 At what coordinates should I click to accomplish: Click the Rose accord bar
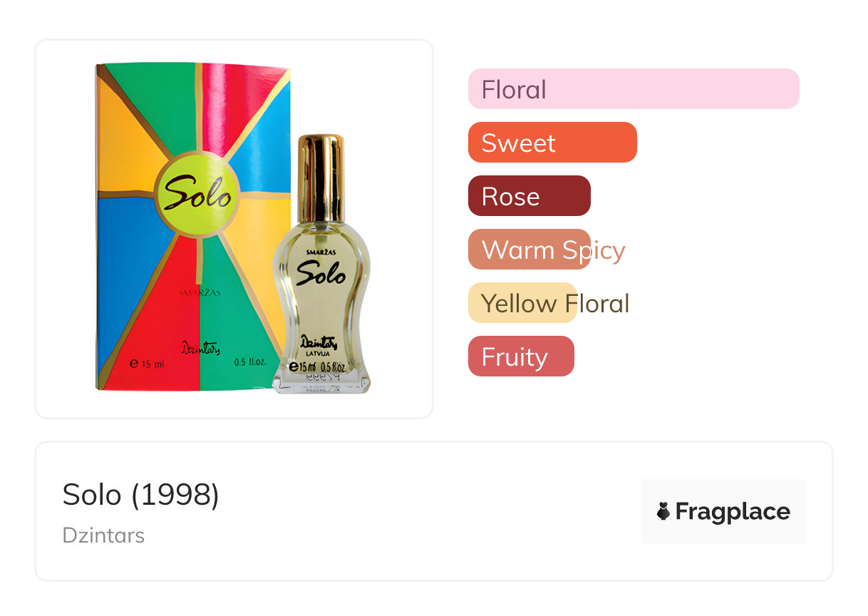(529, 196)
